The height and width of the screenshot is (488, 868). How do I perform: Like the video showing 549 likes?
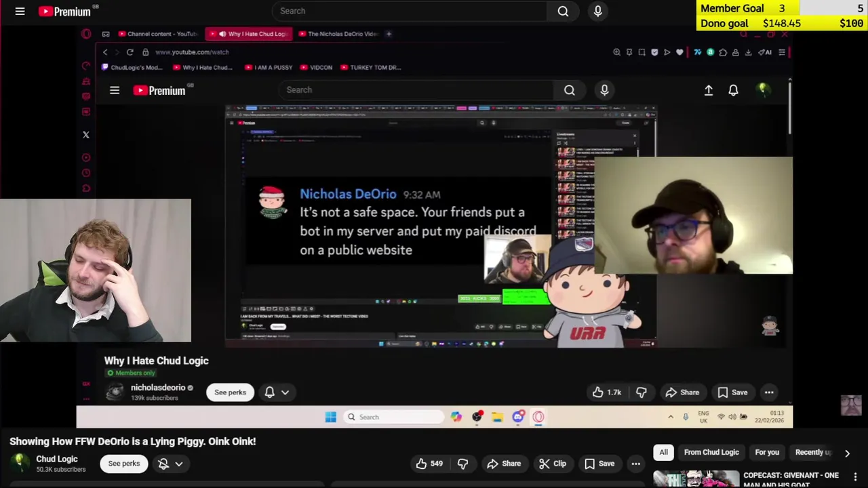(x=429, y=464)
